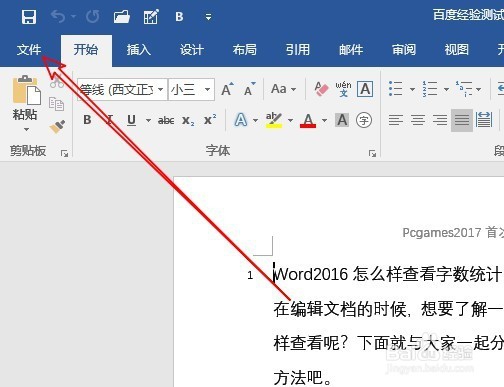Apply yellow text highlight color
504x387 pixels.
tap(274, 120)
